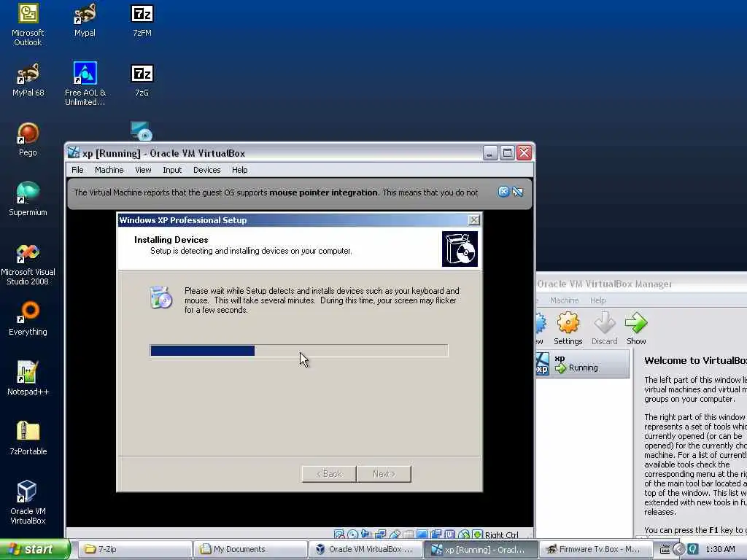
Task: Click the Right Ctrl host key label
Action: coord(502,534)
